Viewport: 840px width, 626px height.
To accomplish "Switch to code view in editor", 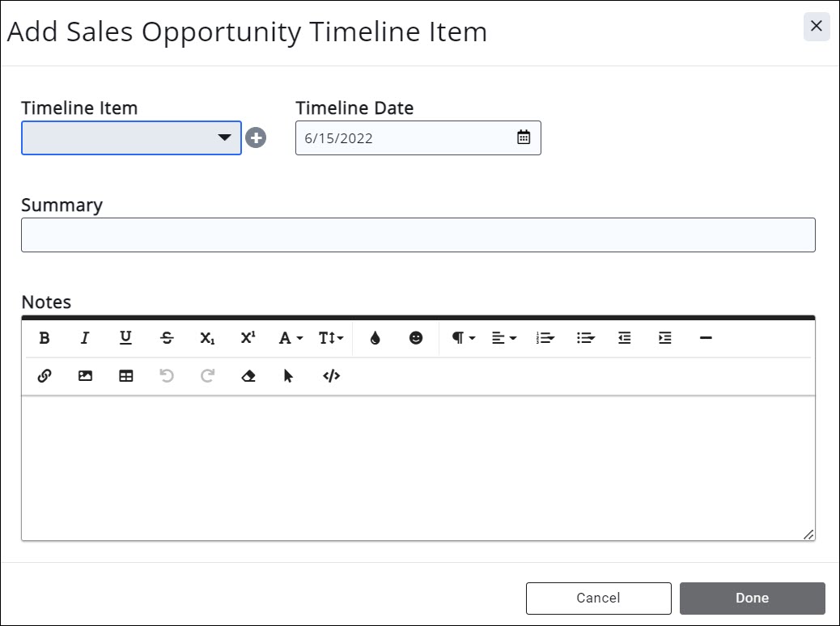I will tap(331, 376).
